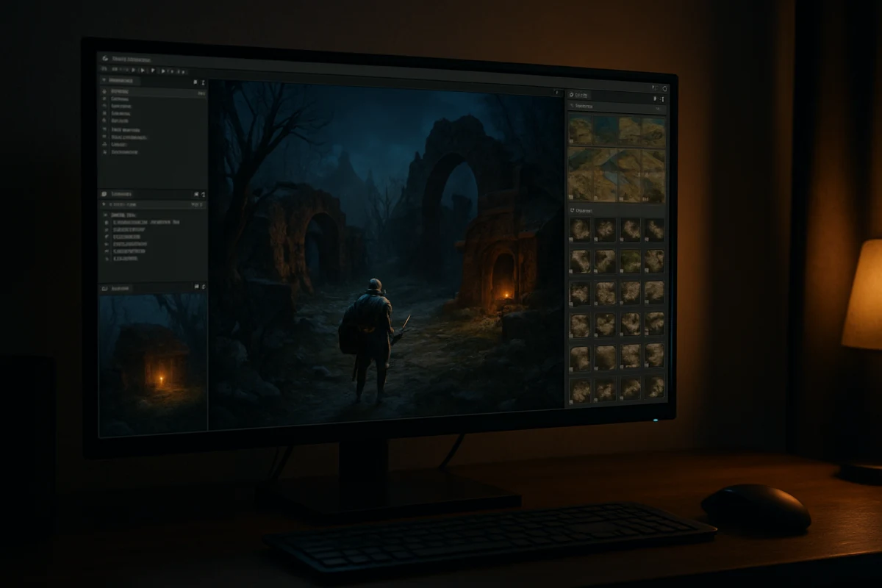Viewport: 882px width, 588px height.
Task: Select the top-left terrain tile in the right panel
Action: point(580,131)
